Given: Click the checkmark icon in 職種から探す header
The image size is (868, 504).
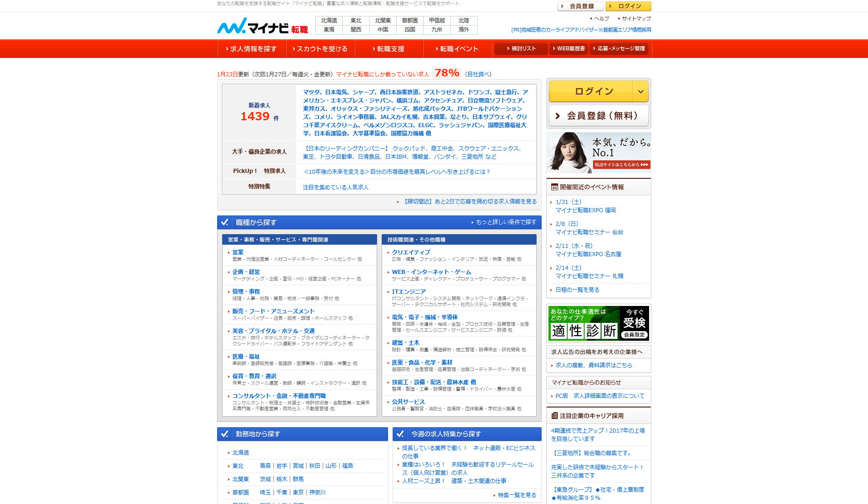Looking at the screenshot, I should click(225, 222).
